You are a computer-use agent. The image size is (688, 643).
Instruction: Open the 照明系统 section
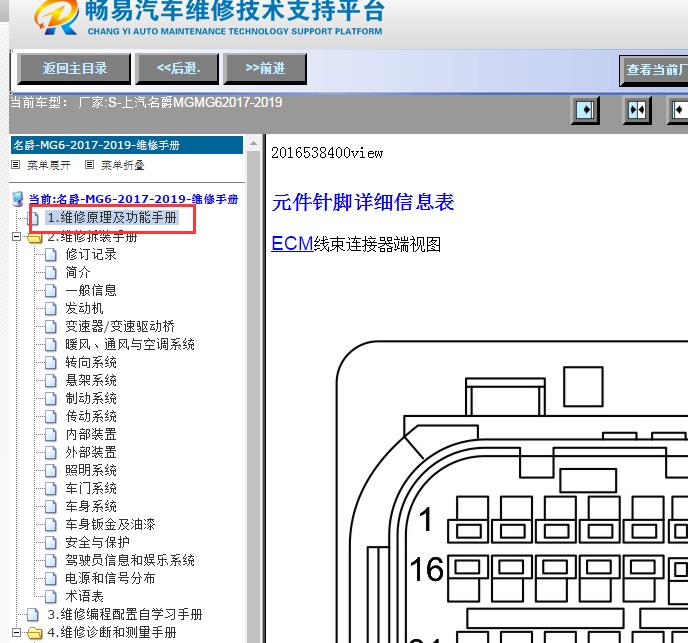91,470
